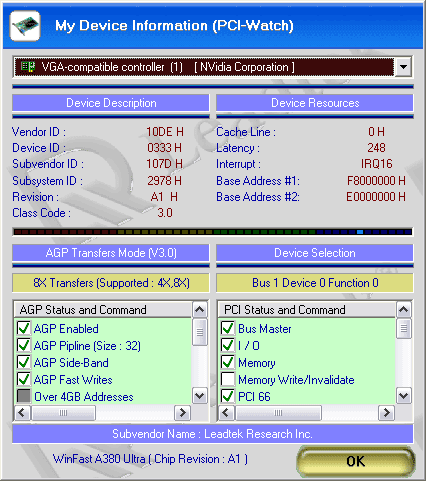
Task: Click Base Address #2 value E0000000 H
Action: [376, 197]
